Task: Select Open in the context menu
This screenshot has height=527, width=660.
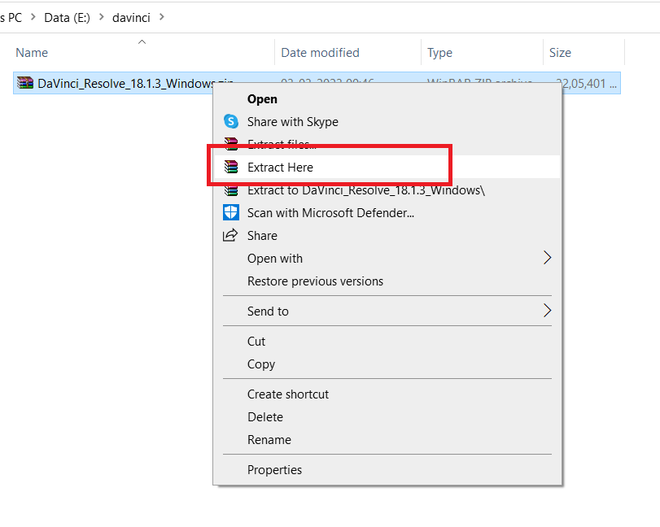Action: (x=262, y=99)
